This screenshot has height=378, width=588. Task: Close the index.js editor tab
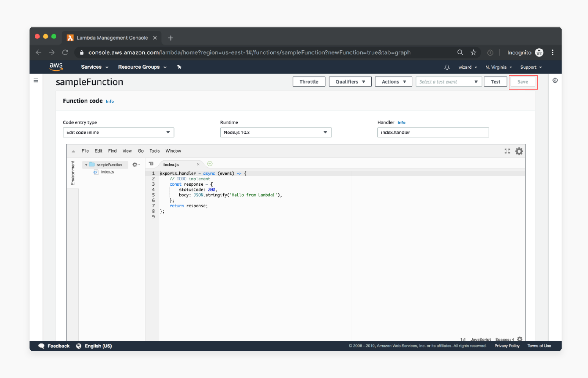(x=198, y=164)
